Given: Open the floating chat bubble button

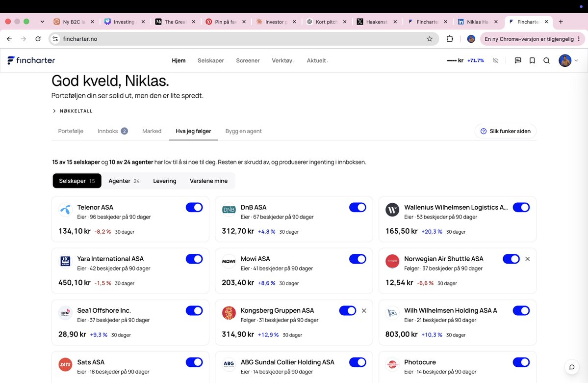Looking at the screenshot, I should 571,367.
